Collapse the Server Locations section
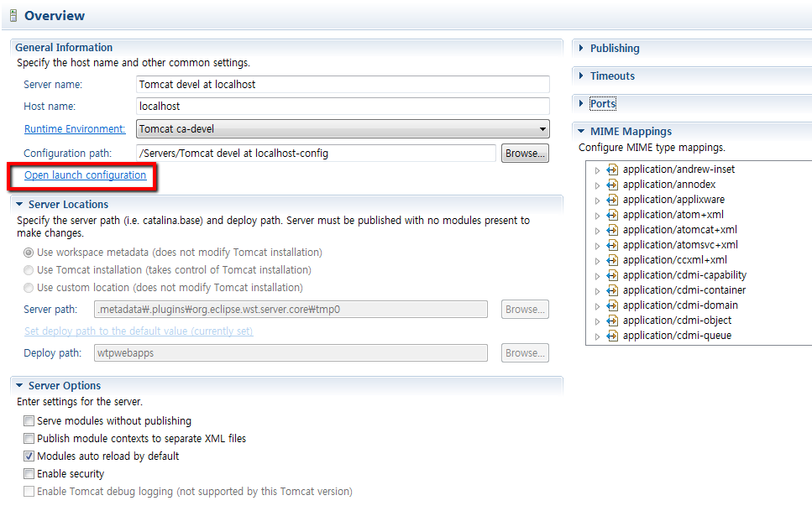This screenshot has width=812, height=511. [19, 205]
